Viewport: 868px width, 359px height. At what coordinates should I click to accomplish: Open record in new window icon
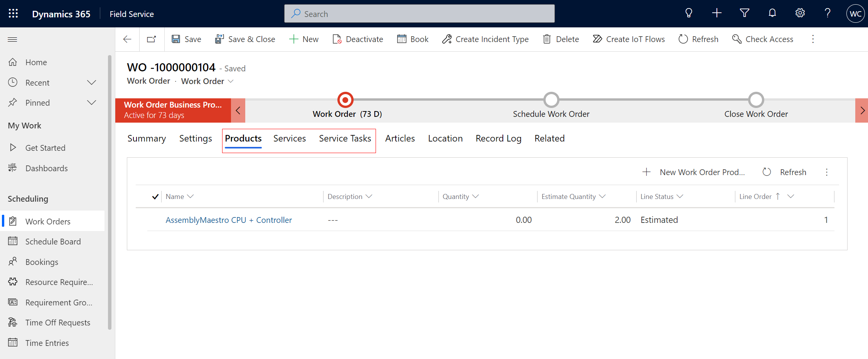tap(152, 39)
